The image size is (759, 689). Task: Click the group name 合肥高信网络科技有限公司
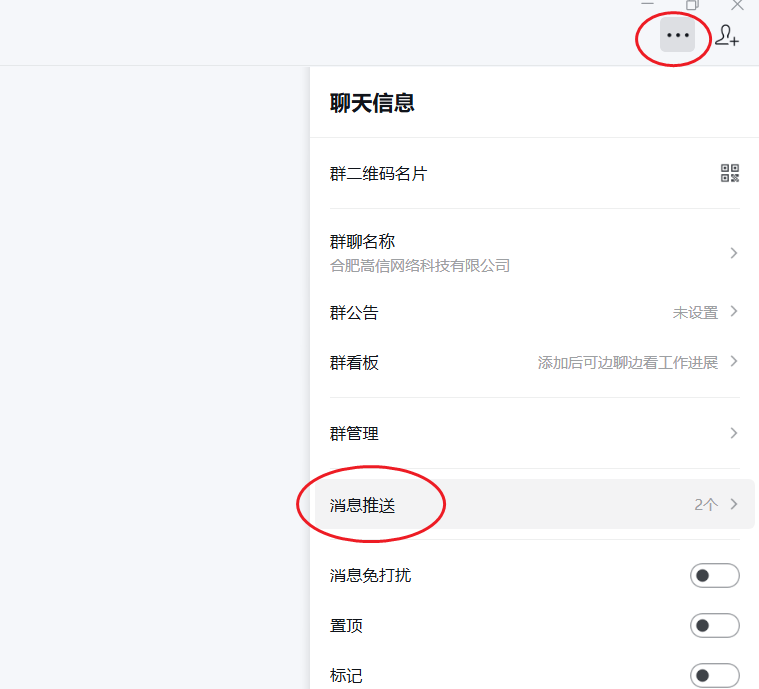point(420,265)
